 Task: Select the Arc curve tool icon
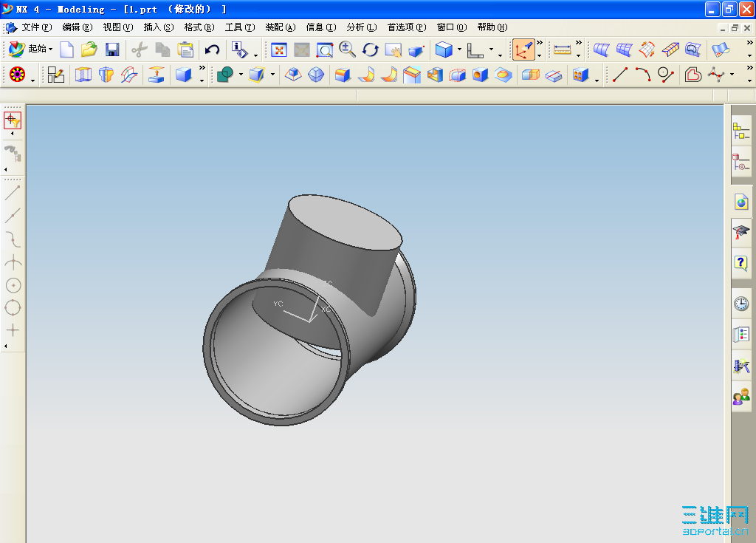click(643, 75)
